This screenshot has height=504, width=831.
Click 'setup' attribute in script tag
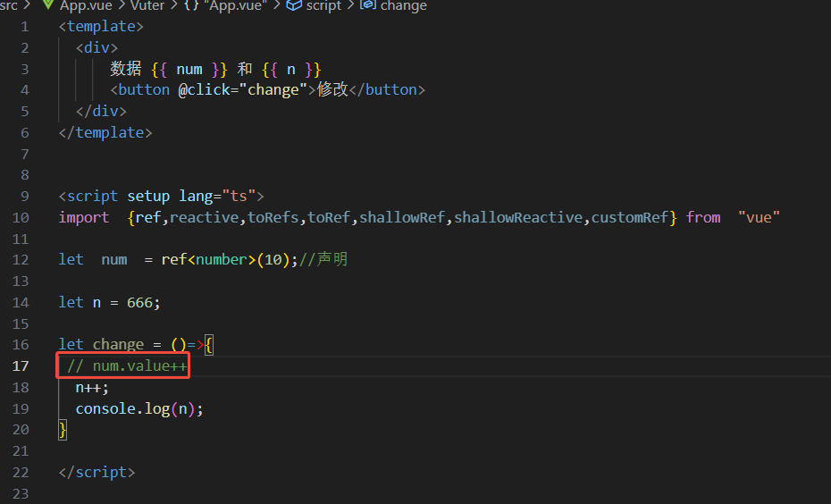(x=148, y=196)
